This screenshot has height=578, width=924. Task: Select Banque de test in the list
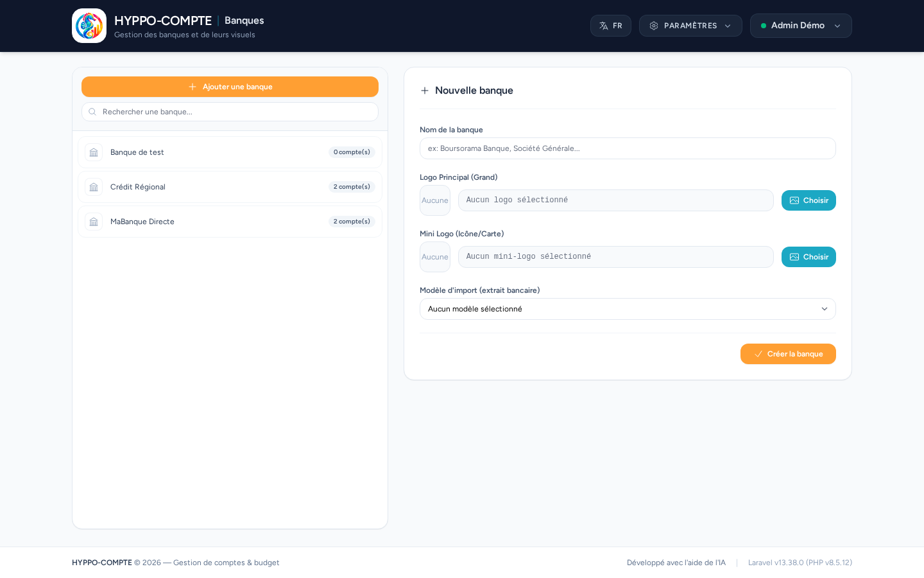coord(230,152)
